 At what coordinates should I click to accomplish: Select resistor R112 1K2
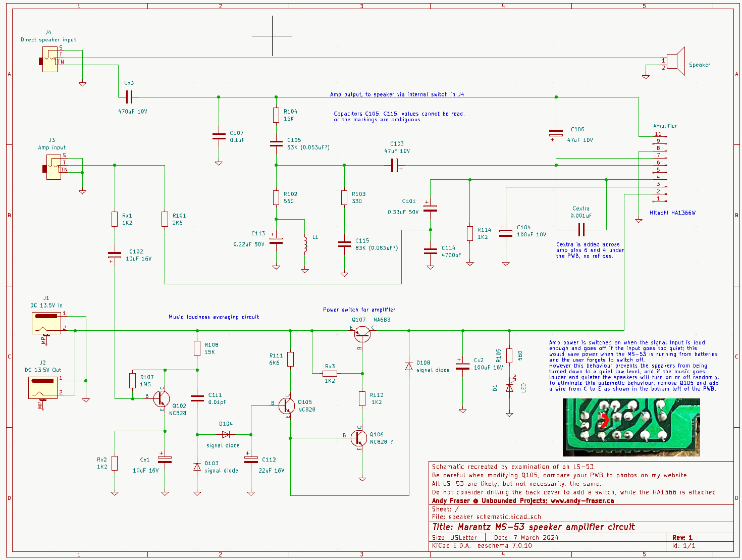click(362, 398)
